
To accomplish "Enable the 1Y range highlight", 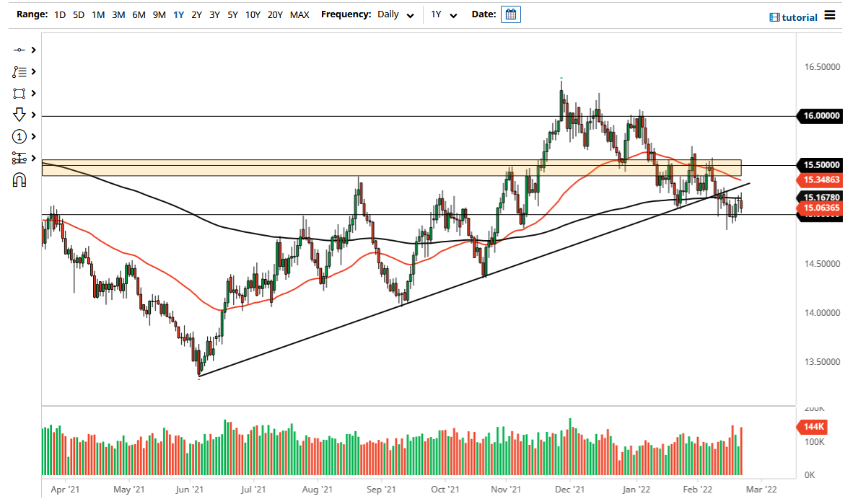I will (178, 14).
